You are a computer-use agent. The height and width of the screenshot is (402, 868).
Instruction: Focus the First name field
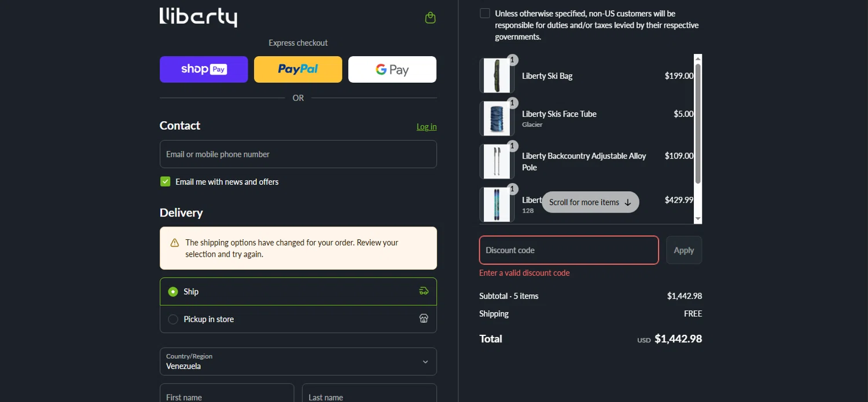227,393
